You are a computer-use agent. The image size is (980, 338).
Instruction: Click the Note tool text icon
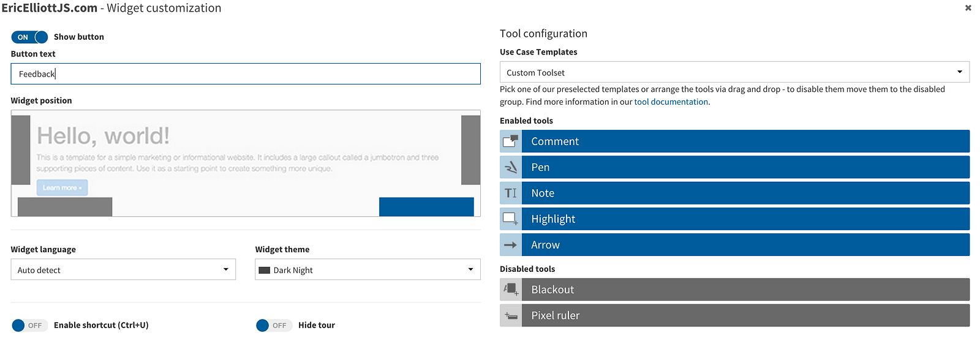pyautogui.click(x=511, y=193)
